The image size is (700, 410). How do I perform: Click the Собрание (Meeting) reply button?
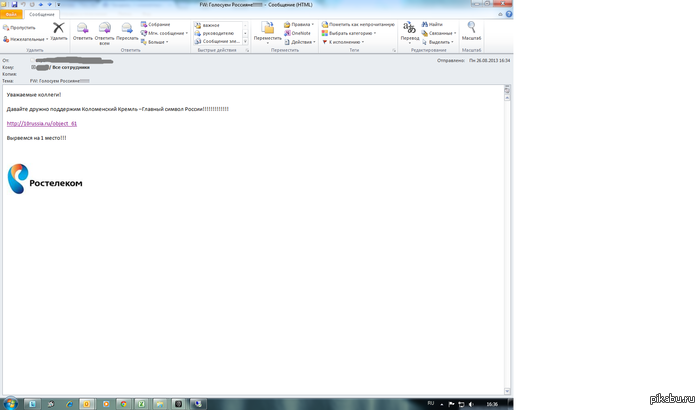[157, 24]
